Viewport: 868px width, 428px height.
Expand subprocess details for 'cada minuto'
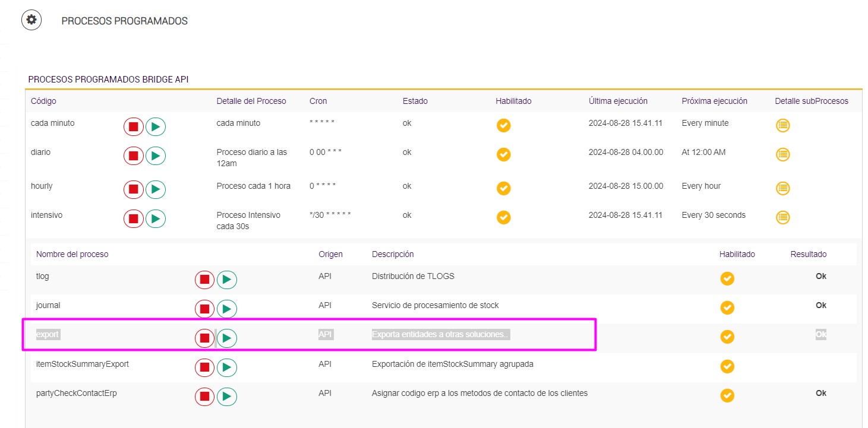pos(783,125)
